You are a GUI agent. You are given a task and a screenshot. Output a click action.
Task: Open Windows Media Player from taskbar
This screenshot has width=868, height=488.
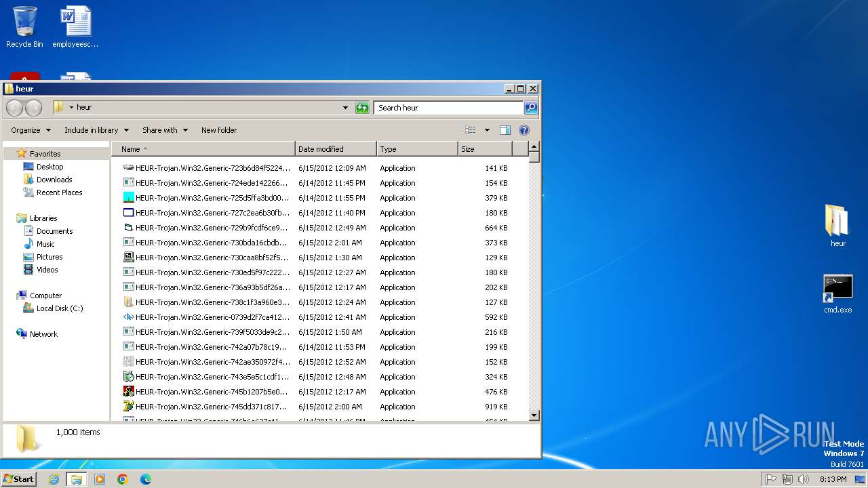(100, 479)
